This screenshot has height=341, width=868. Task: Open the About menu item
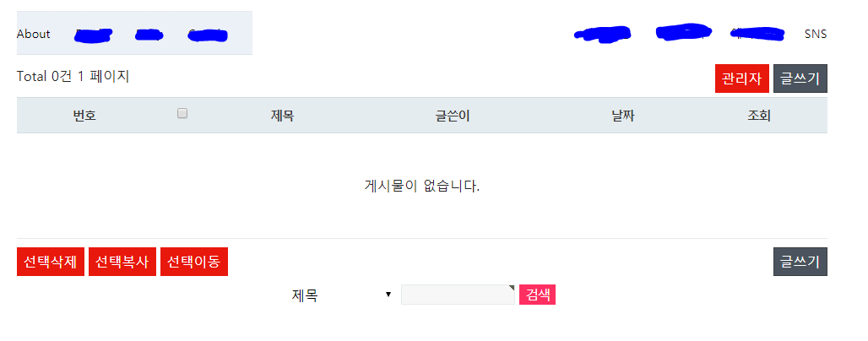(x=34, y=34)
